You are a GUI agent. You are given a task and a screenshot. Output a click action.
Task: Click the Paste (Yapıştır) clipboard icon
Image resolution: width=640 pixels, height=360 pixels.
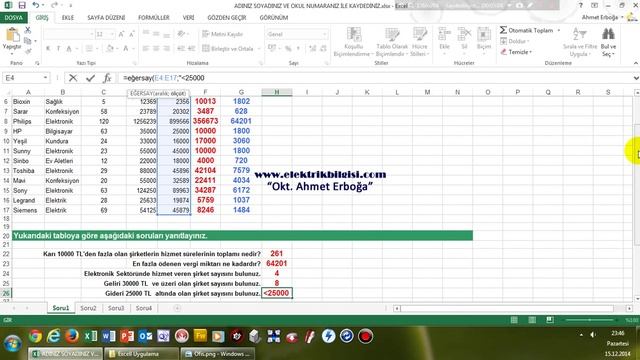pos(12,35)
